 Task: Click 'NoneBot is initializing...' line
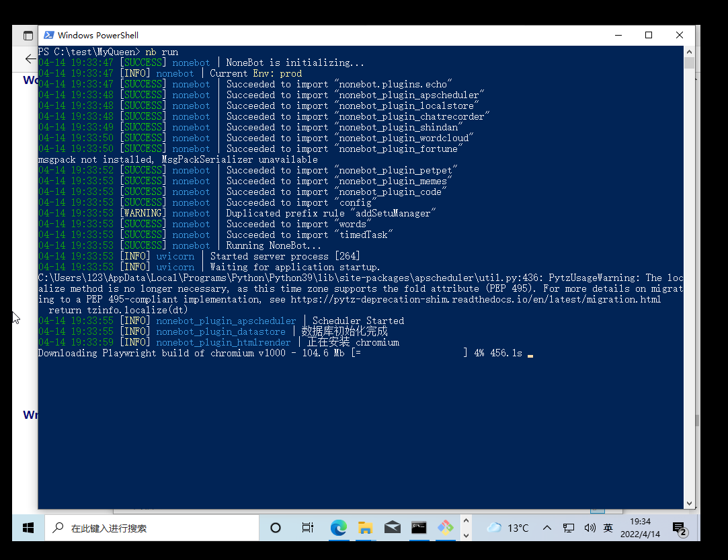[201, 63]
